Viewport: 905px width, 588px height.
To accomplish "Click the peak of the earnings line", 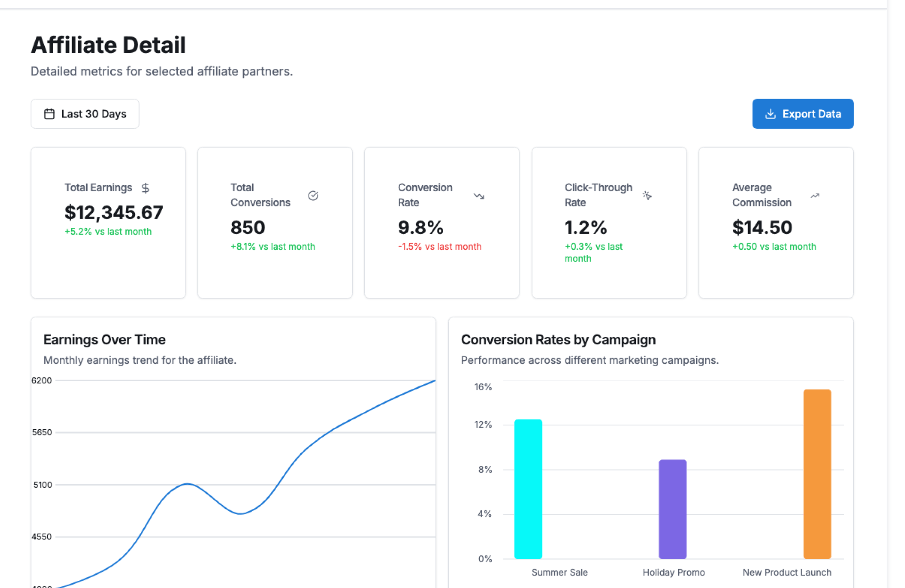I will [x=433, y=381].
